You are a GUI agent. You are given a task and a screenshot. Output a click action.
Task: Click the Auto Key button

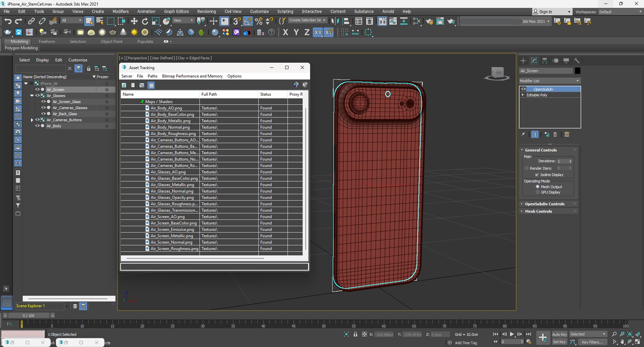coord(559,334)
